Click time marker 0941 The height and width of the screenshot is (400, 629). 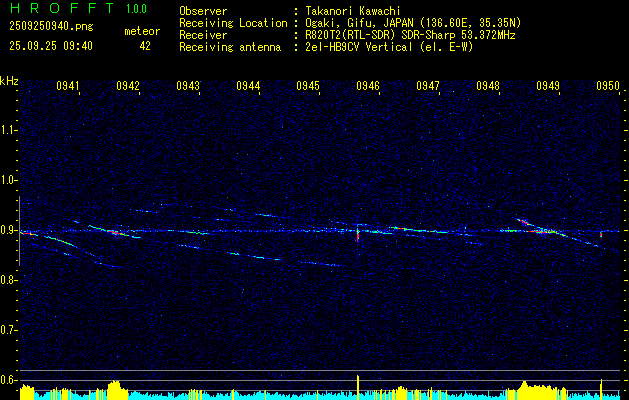[x=68, y=85]
